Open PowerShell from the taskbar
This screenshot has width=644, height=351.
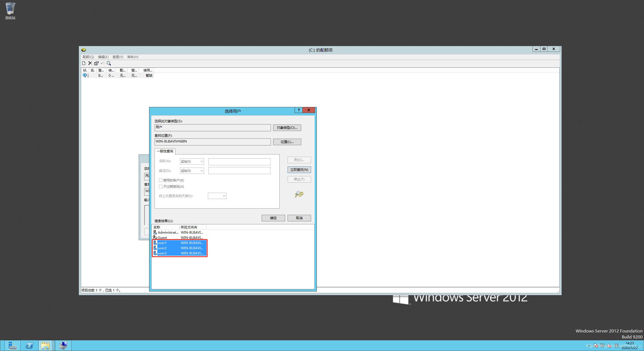[29, 346]
